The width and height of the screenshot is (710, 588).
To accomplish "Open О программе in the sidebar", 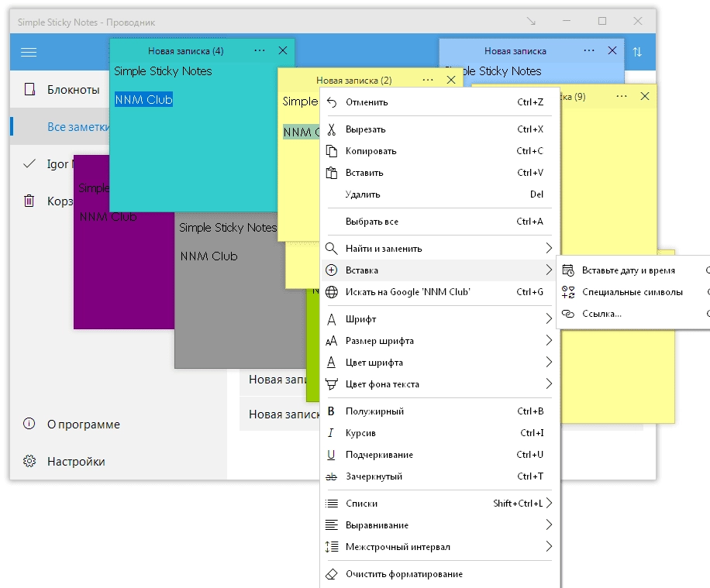I will pyautogui.click(x=119, y=424).
